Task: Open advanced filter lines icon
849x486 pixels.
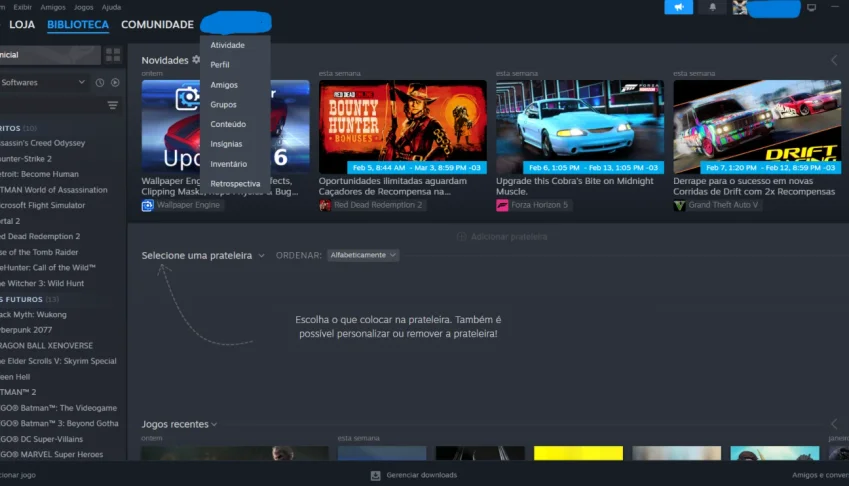Action: [x=113, y=105]
